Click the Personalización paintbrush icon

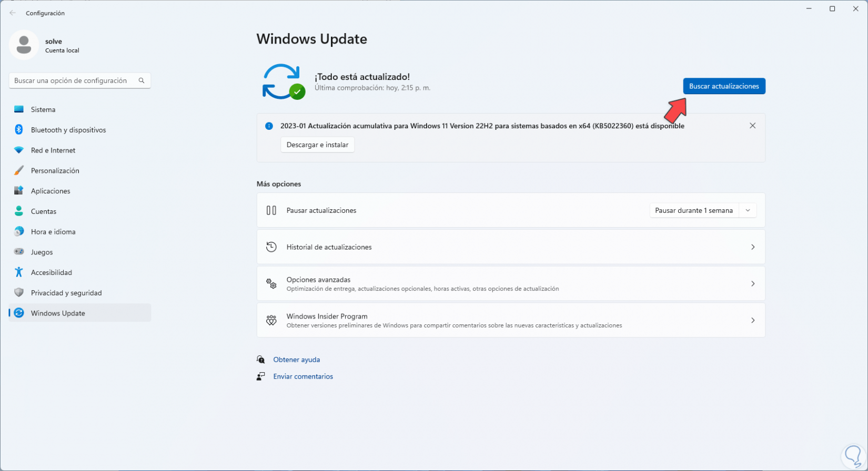point(19,171)
